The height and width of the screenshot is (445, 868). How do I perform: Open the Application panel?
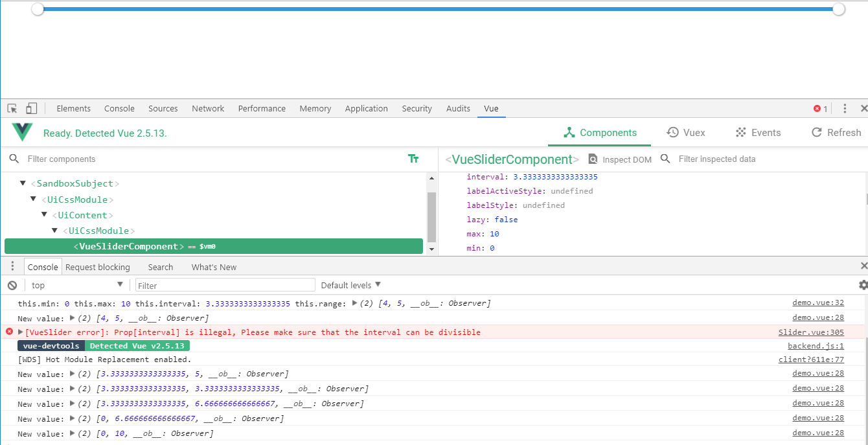point(366,109)
